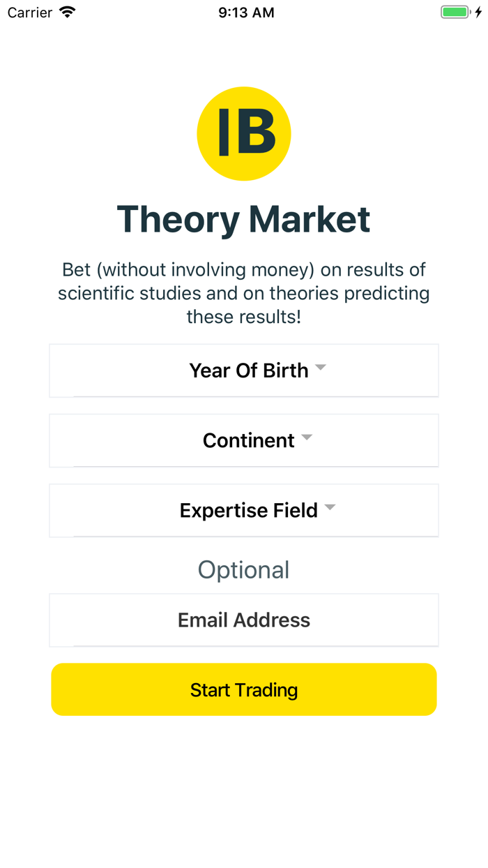This screenshot has height=868, width=488.
Task: Click the chevron arrow beside Expertise Field
Action: (330, 507)
